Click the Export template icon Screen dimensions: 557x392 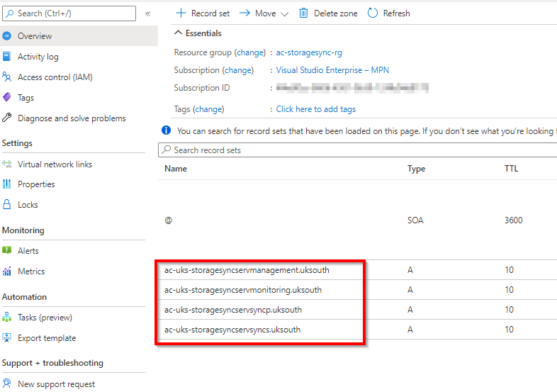click(x=7, y=338)
